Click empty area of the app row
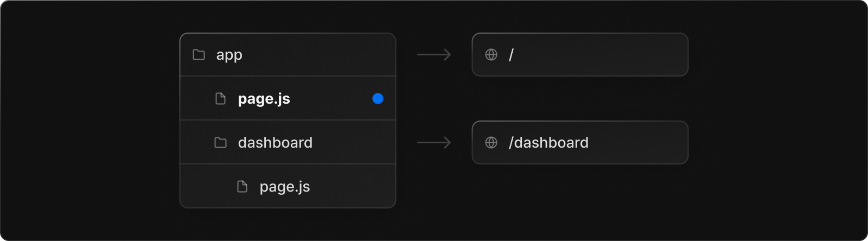 click(x=319, y=55)
